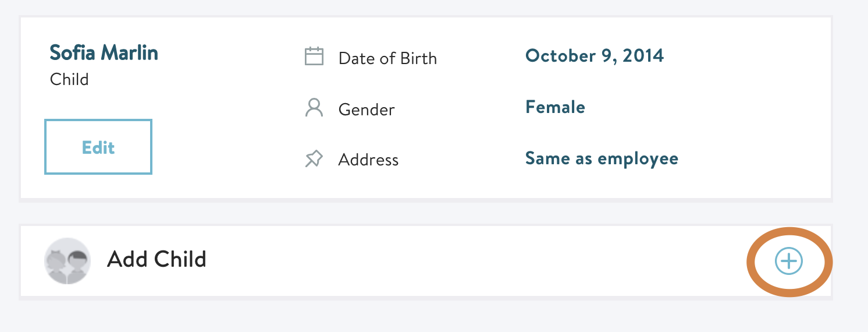The width and height of the screenshot is (868, 332).
Task: Click the Same as employee address value
Action: 602,158
